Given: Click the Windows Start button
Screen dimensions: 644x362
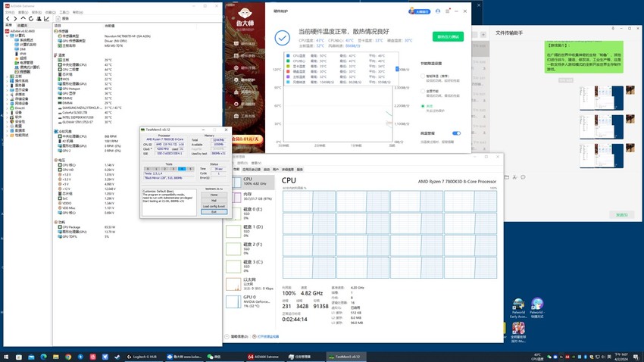Looking at the screenshot, I should pyautogui.click(x=6, y=357).
